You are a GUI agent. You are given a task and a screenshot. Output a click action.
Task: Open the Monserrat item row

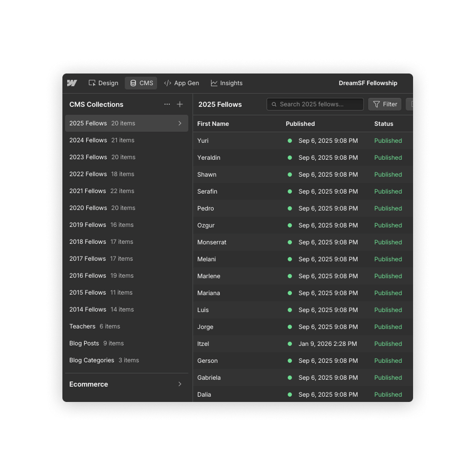click(x=303, y=242)
